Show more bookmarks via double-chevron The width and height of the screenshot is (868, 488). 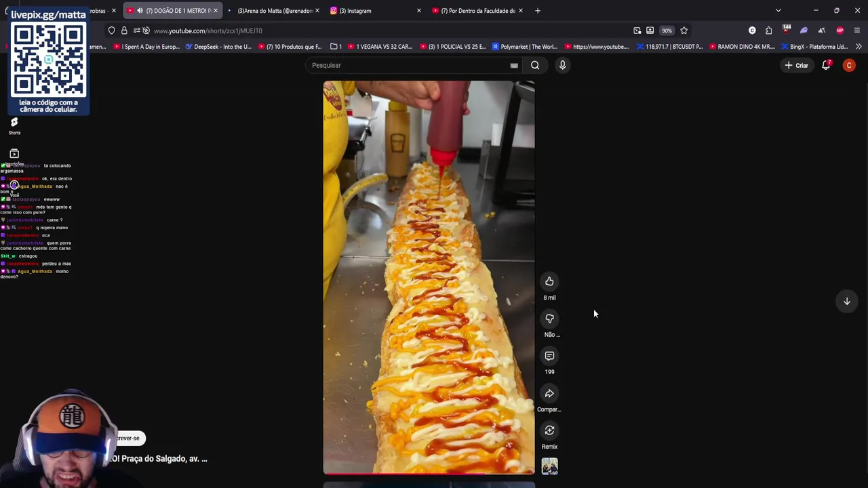(859, 47)
